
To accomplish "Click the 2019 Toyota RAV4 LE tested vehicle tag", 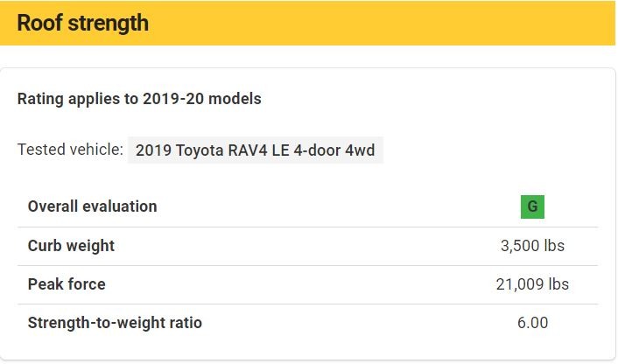I will (256, 150).
